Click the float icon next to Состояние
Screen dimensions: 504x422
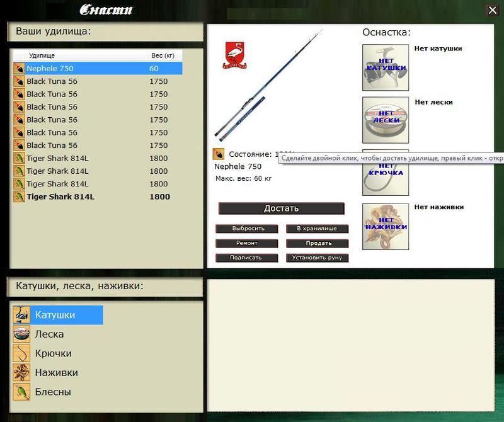pos(218,154)
